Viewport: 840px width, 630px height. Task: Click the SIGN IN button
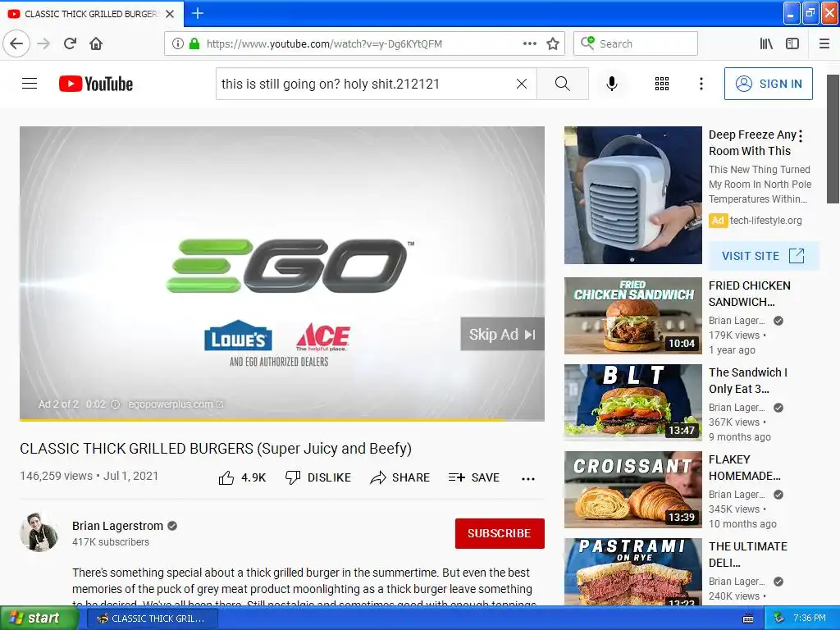tap(768, 84)
